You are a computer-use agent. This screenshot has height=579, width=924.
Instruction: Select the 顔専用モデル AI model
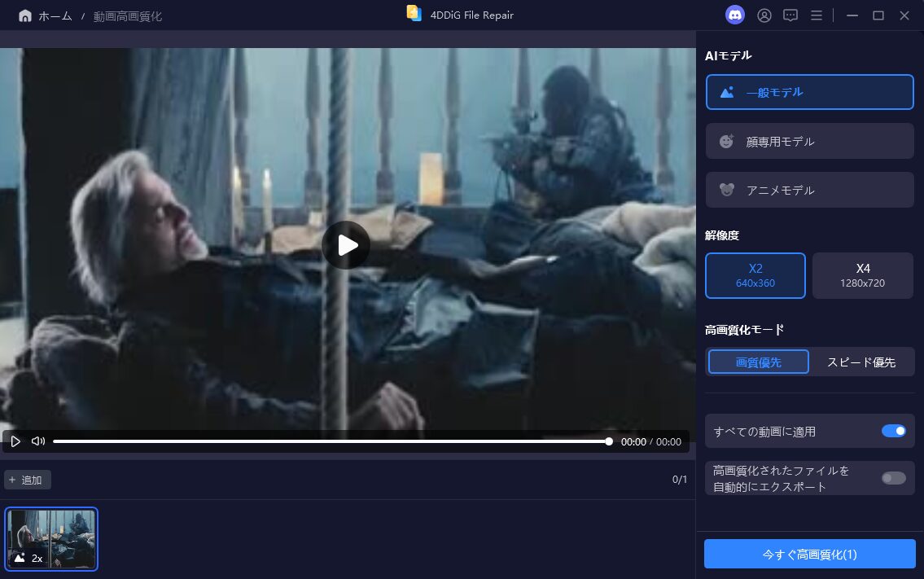click(810, 141)
